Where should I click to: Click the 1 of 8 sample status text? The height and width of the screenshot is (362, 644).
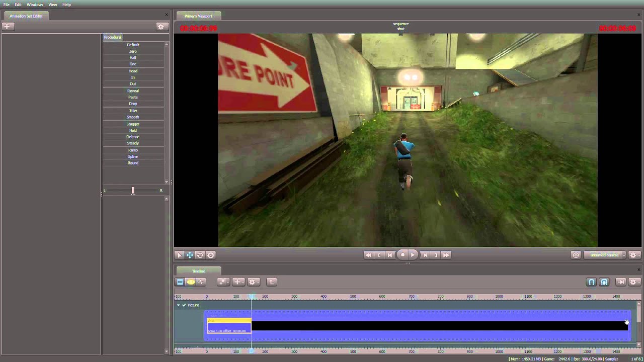click(x=636, y=359)
